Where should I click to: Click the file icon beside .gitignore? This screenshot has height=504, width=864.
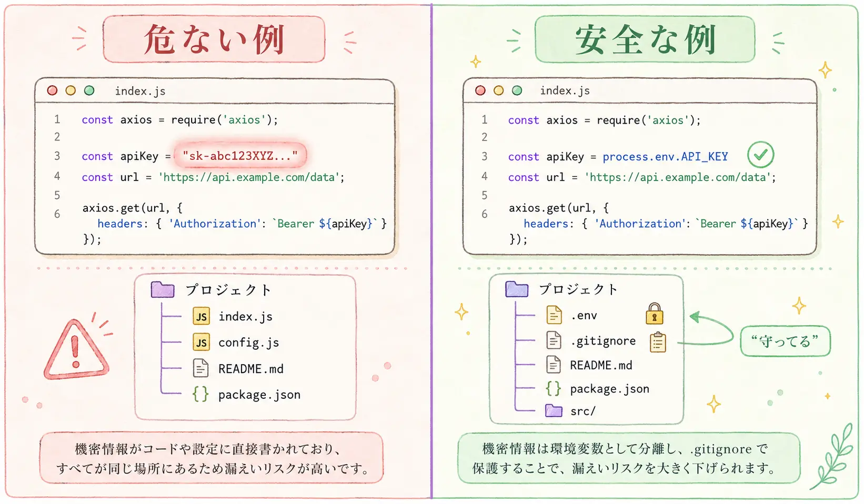[554, 340]
